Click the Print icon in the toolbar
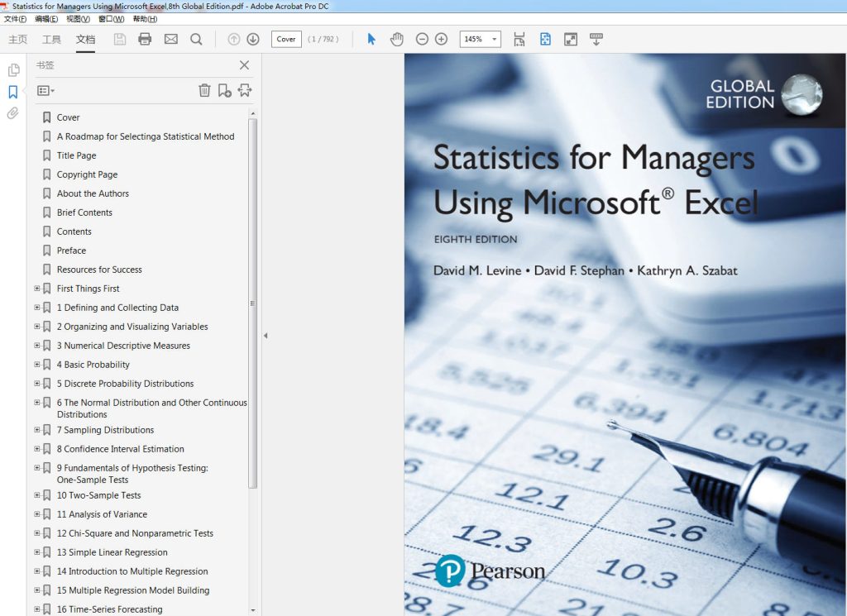 pyautogui.click(x=145, y=39)
